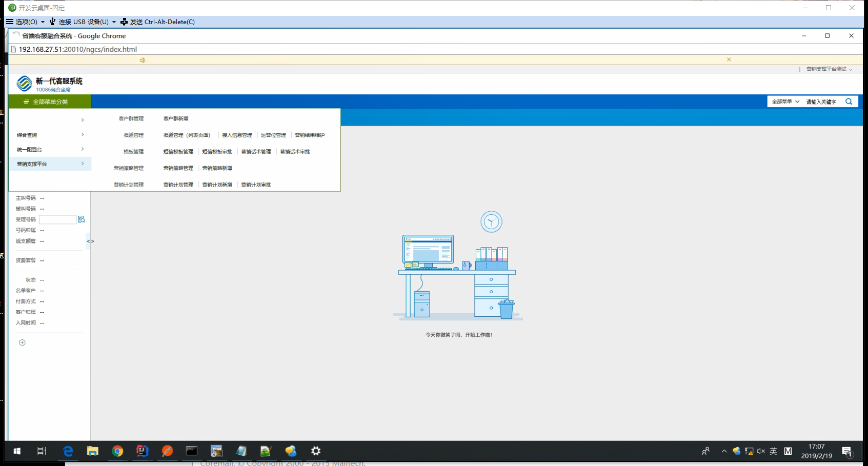Open the terminal window icon on taskbar

pos(192,451)
